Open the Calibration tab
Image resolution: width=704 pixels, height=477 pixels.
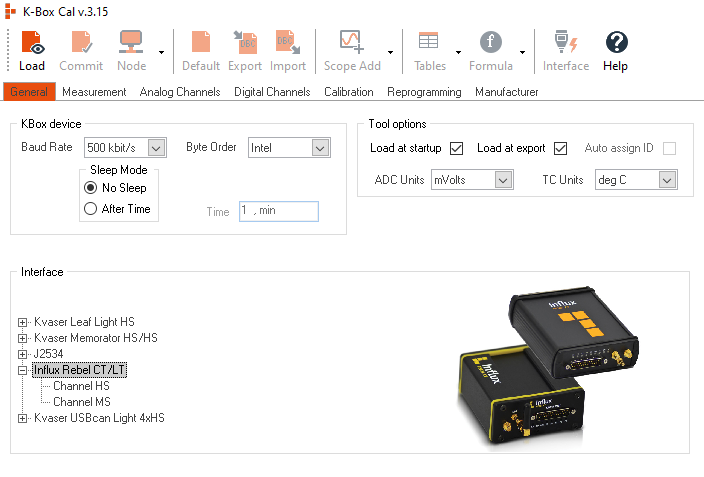pyautogui.click(x=349, y=92)
